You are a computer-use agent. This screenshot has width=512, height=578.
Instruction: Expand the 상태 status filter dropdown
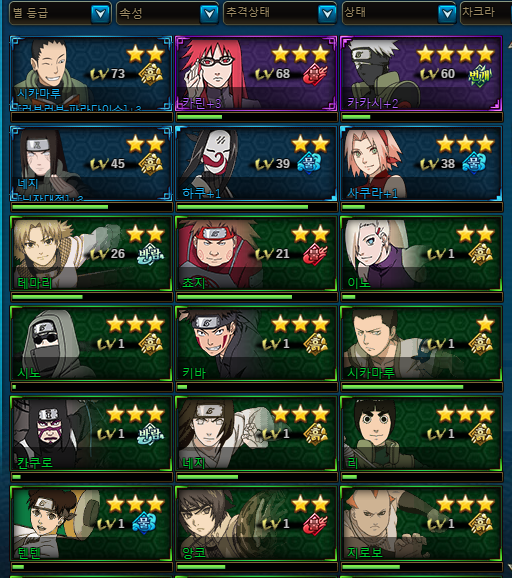coord(399,14)
